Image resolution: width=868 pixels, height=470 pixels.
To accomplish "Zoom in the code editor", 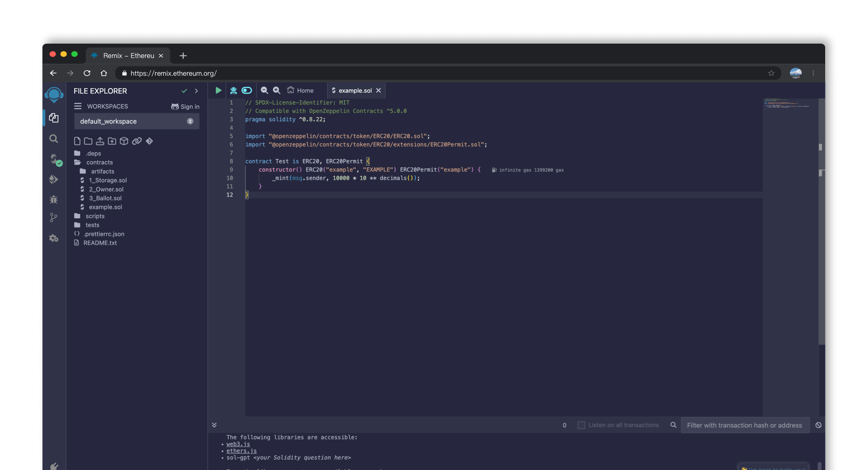I will (x=276, y=90).
